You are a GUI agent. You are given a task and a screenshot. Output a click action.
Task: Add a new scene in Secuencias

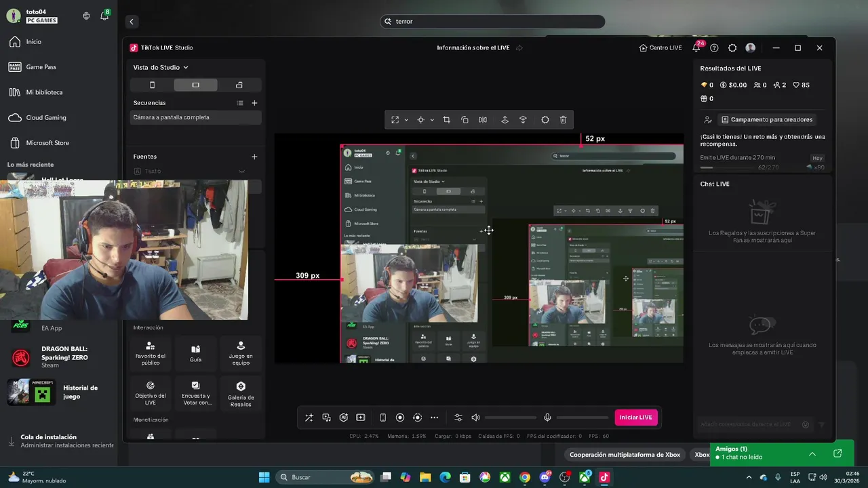tap(254, 103)
